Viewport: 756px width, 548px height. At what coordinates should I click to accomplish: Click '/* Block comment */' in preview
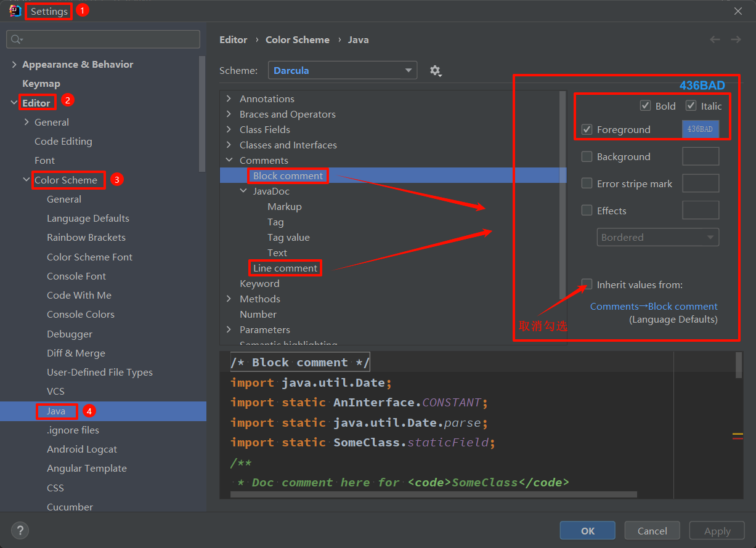[x=300, y=362]
